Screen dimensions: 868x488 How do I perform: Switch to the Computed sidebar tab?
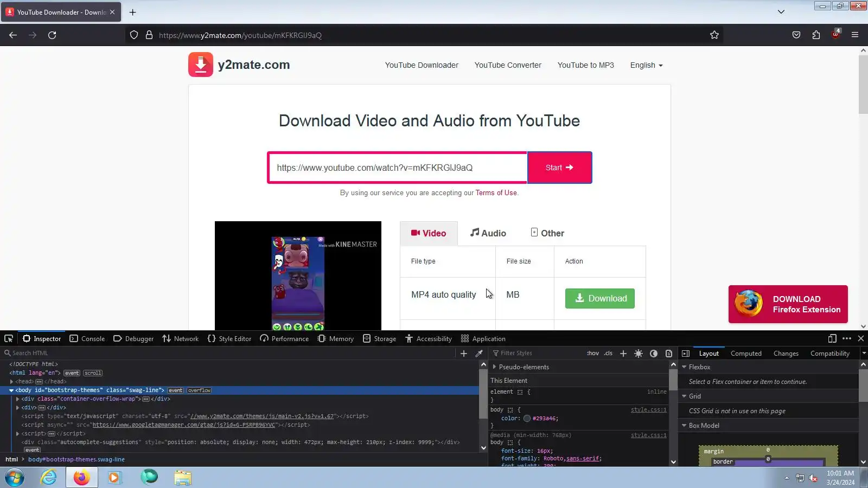pos(746,354)
